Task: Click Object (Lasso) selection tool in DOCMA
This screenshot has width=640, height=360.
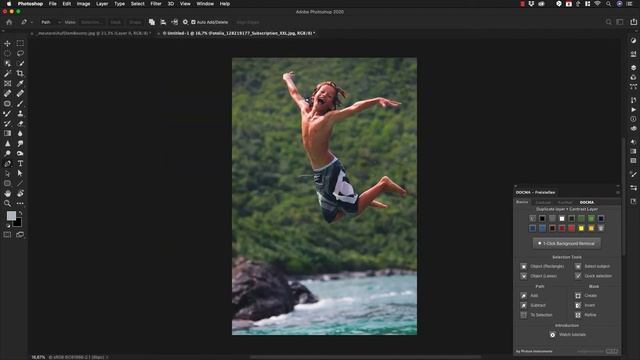Action: [539, 276]
